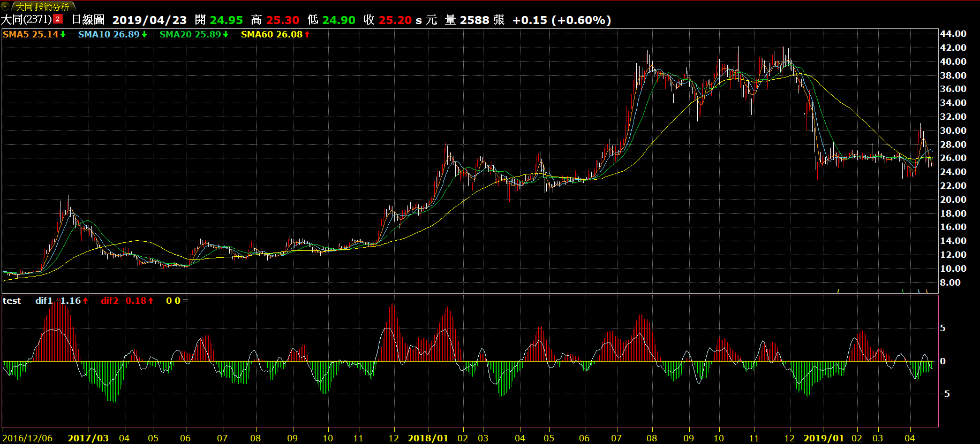Screen dimensions: 980x444
Task: Click the SMA60 red up arrow
Action: click(x=307, y=35)
